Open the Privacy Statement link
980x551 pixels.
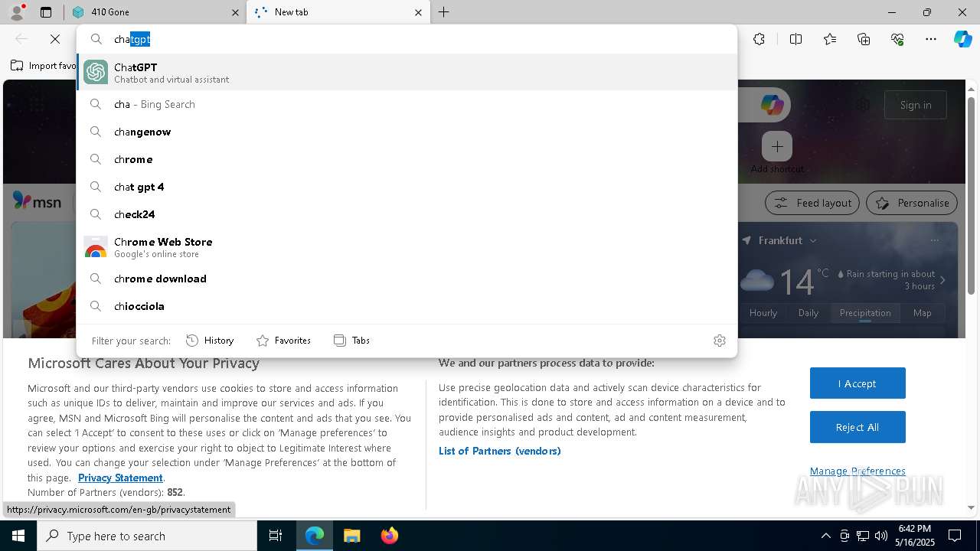pyautogui.click(x=120, y=478)
